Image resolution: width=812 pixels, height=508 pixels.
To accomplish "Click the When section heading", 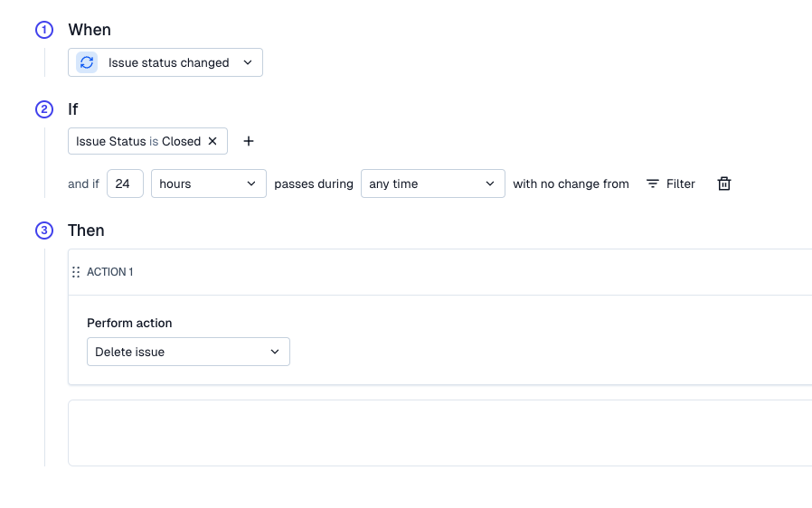I will click(90, 30).
